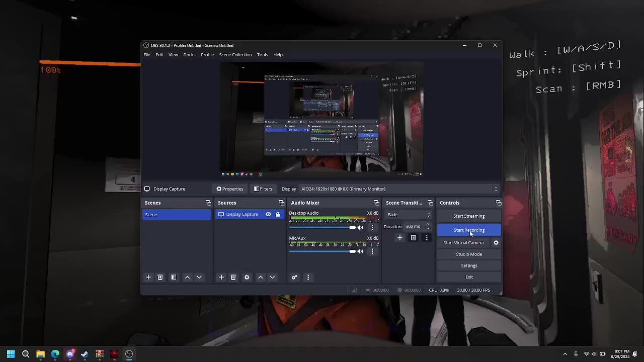Select Display Capture in Sources list
This screenshot has height=362, width=644.
[x=250, y=215]
